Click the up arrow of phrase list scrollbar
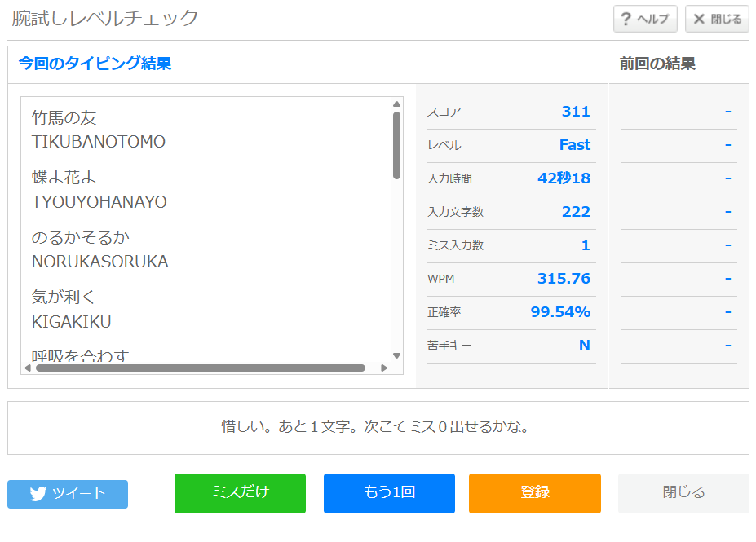This screenshot has height=542, width=756. 397,104
